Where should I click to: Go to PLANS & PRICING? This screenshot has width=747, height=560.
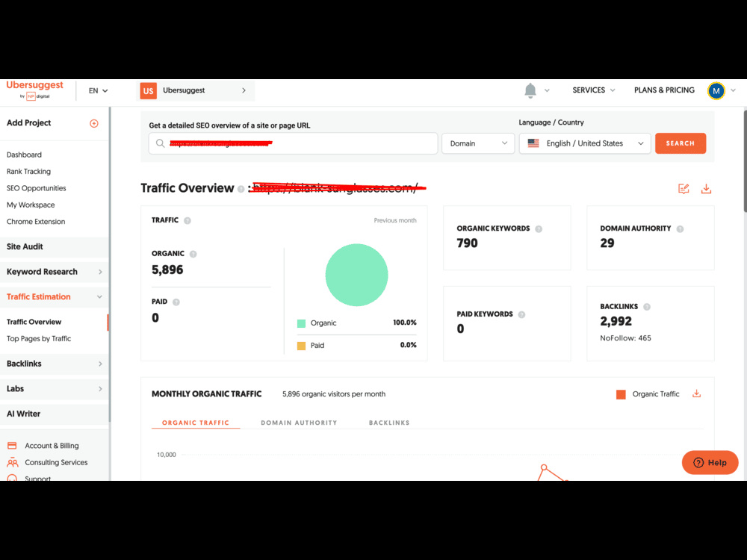[x=664, y=90]
